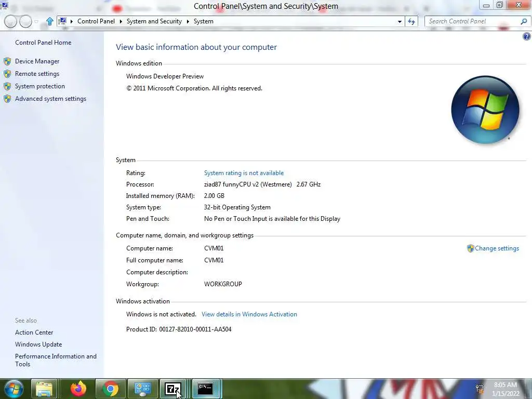Open 7-Zip from the taskbar
This screenshot has height=399, width=532.
coord(173,389)
